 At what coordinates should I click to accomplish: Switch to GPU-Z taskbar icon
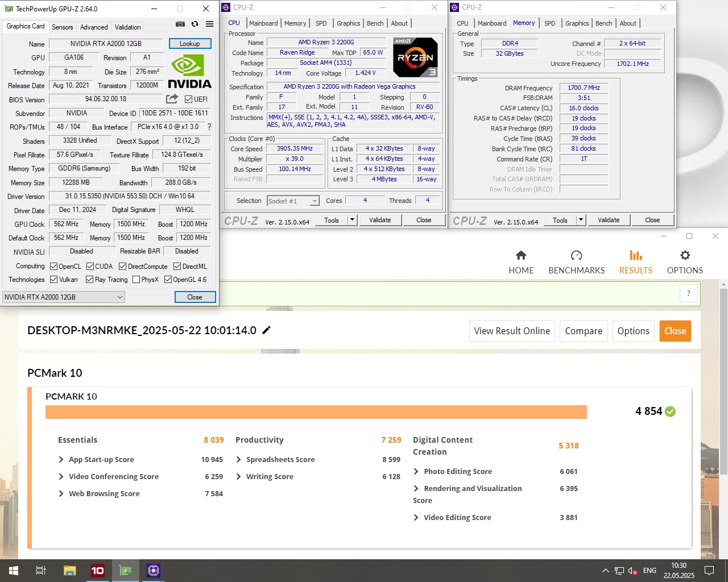[x=126, y=571]
